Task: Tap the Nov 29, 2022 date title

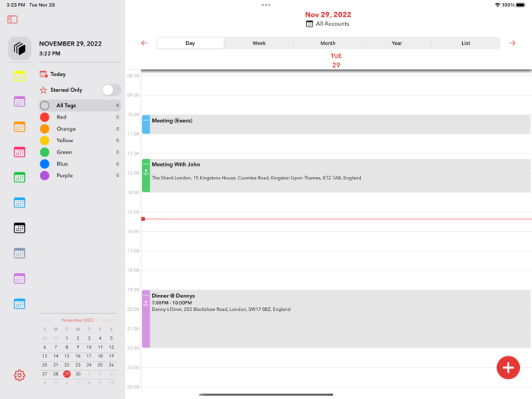Action: [x=328, y=14]
